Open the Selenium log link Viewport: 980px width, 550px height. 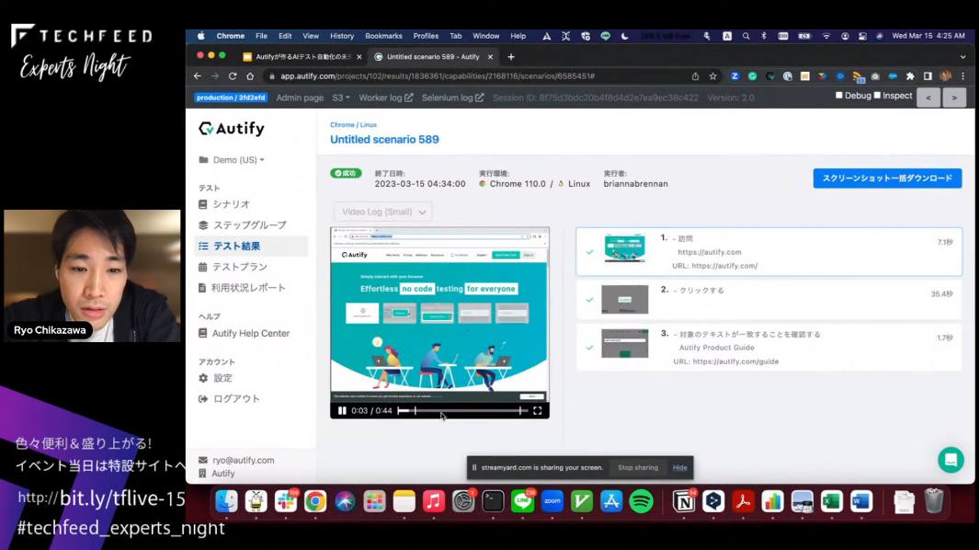tap(452, 97)
